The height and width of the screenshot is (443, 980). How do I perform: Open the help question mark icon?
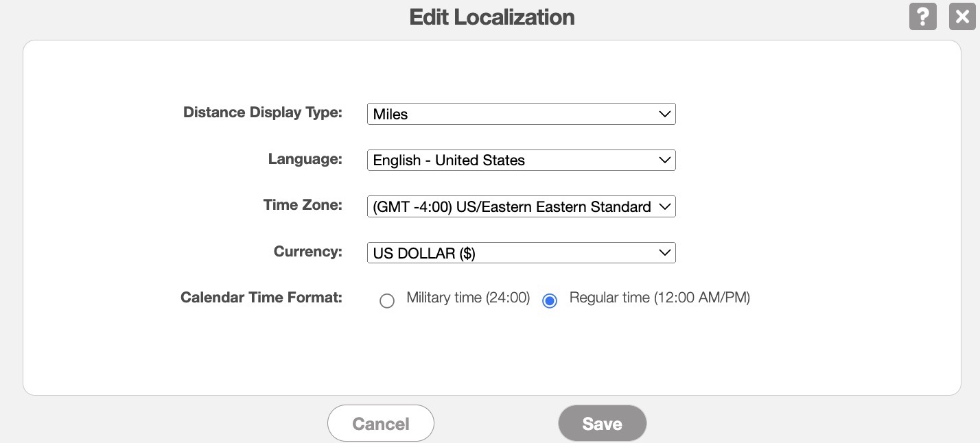click(922, 16)
